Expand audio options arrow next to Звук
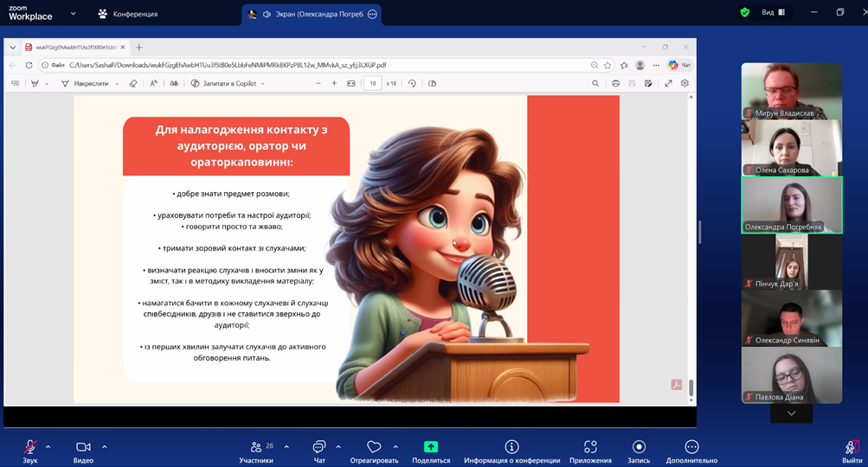This screenshot has width=868, height=467. coord(48,447)
